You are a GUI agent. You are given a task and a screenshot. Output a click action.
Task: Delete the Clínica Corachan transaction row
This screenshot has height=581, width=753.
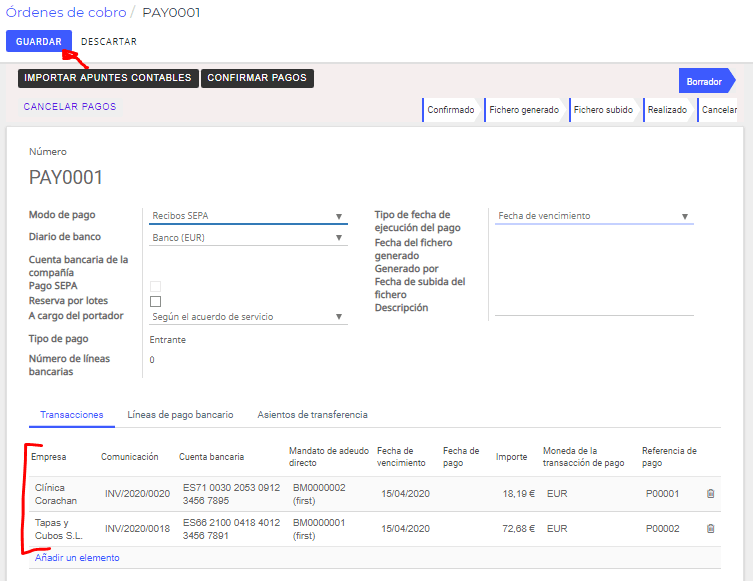coord(711,494)
